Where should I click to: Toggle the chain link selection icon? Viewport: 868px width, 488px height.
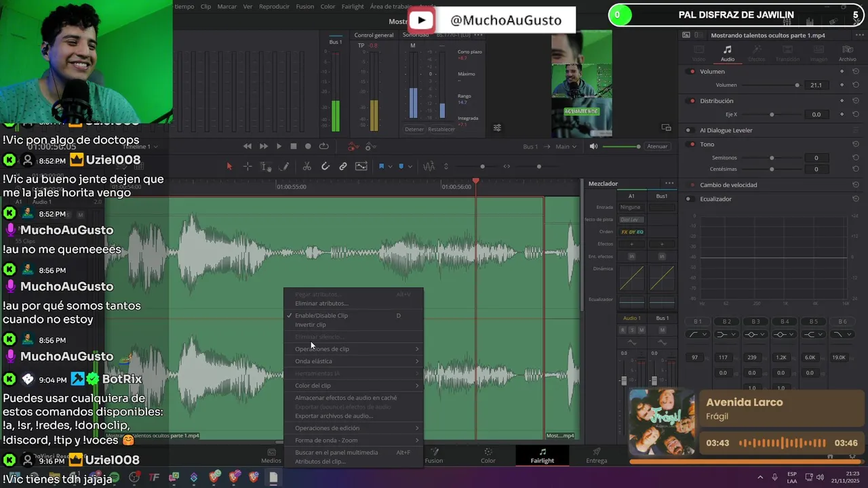pos(343,167)
